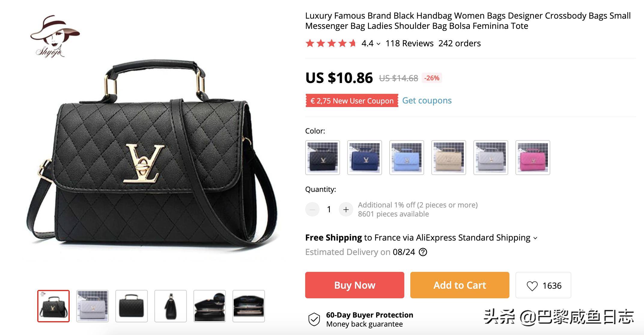Choose the pink bag color
This screenshot has width=644, height=335.
(x=533, y=158)
